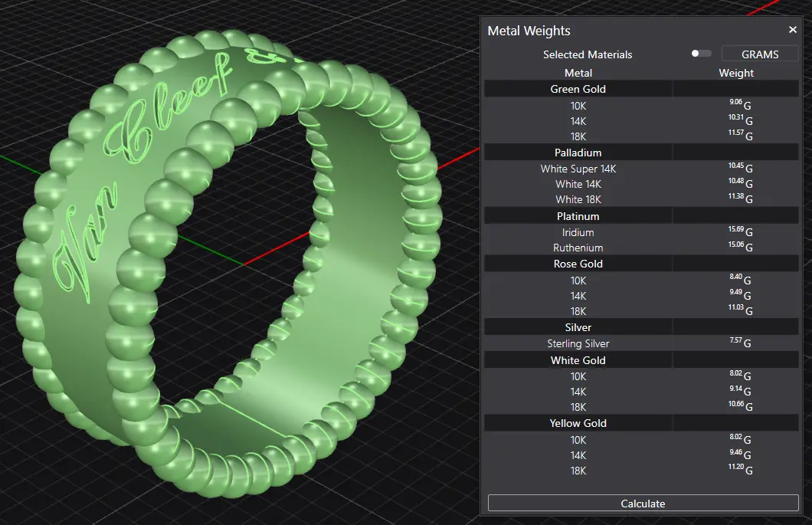Toggle the Selected Materials switch
This screenshot has width=812, height=525.
(x=700, y=54)
